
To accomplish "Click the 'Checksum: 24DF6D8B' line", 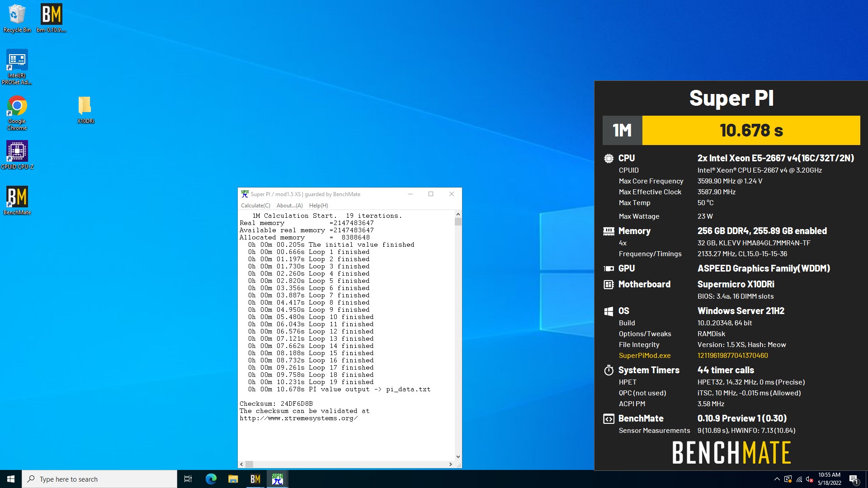I will click(x=276, y=404).
